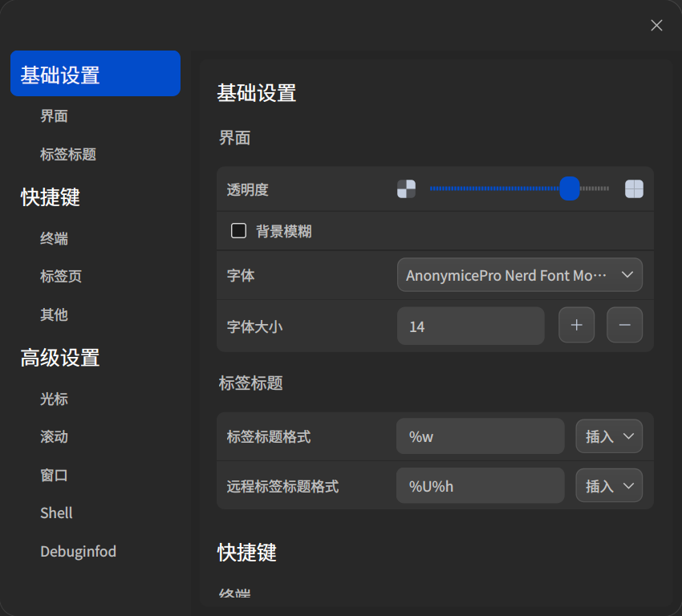Click the transparent checkerboard icon beside opacity slider
The image size is (682, 616).
click(406, 189)
